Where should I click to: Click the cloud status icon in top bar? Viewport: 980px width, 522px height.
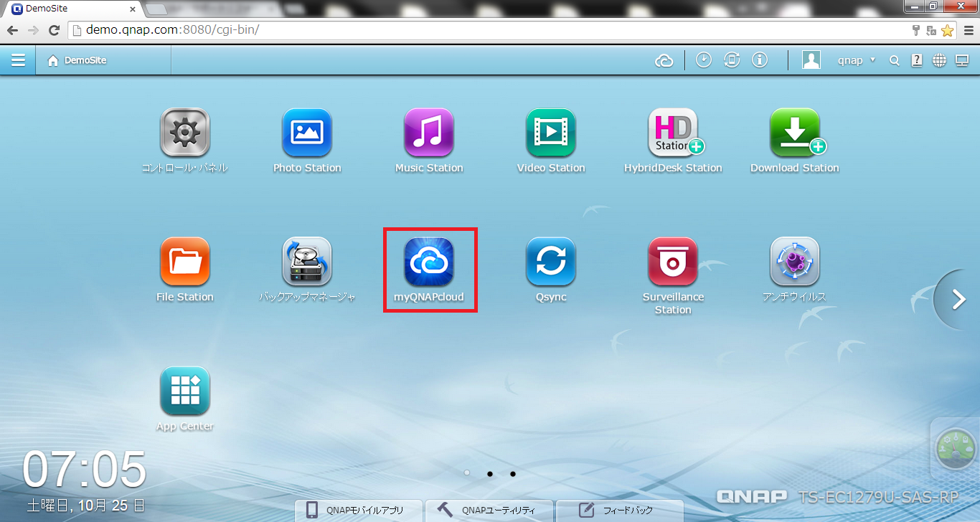click(664, 61)
